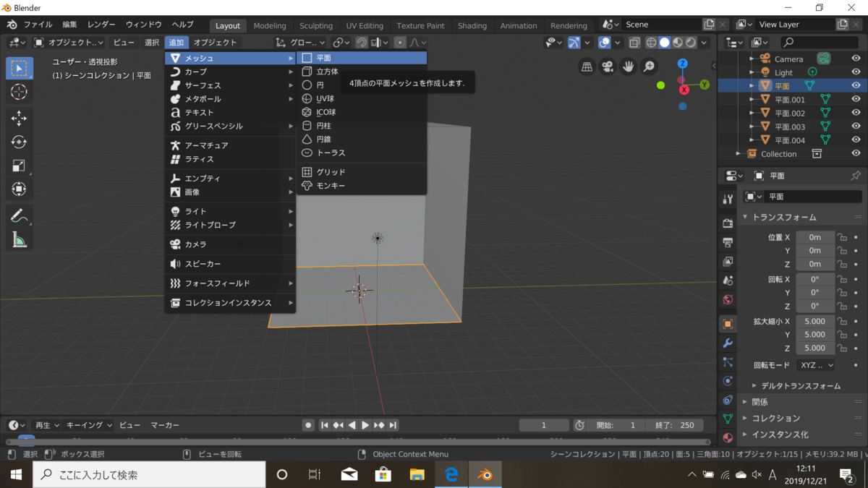Click the magnifier zoom icon in the viewport
This screenshot has height=488, width=868.
pos(648,67)
